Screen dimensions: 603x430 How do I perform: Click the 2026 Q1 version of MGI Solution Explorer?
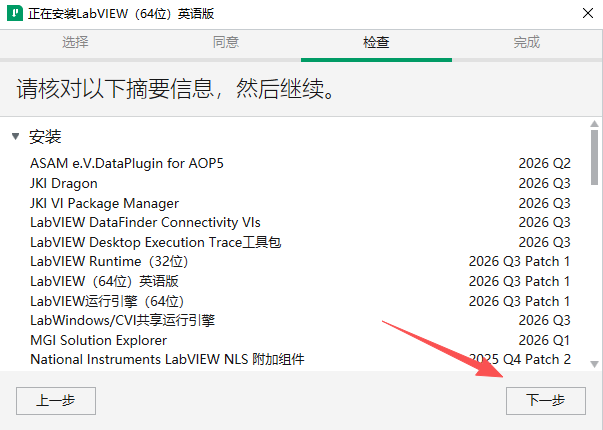pos(544,340)
